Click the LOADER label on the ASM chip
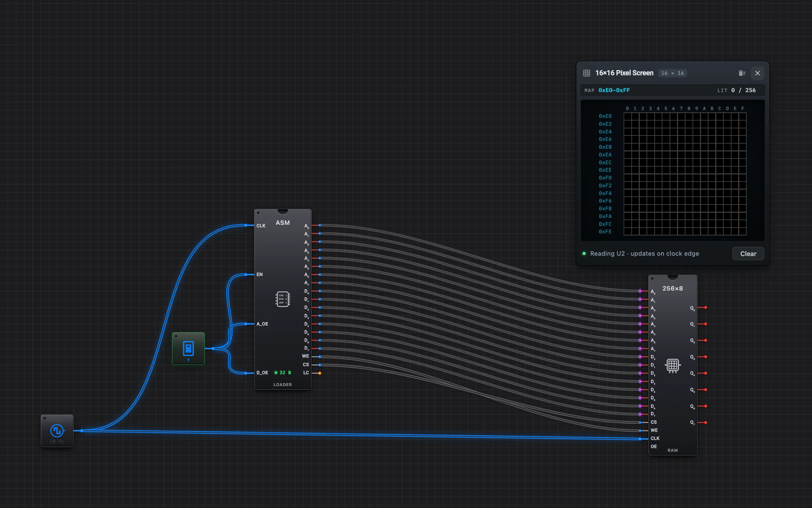The image size is (812, 508). tap(283, 385)
